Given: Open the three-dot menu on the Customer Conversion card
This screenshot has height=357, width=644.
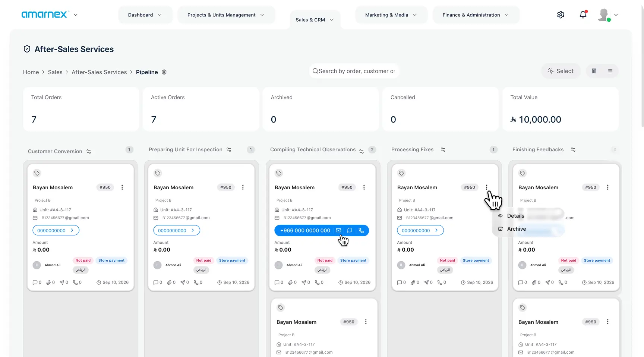Looking at the screenshot, I should tap(122, 187).
